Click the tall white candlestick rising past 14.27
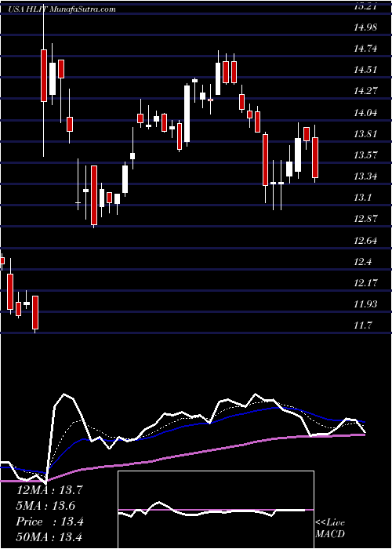Screen dimensions: 392x549 pyautogui.click(x=187, y=114)
